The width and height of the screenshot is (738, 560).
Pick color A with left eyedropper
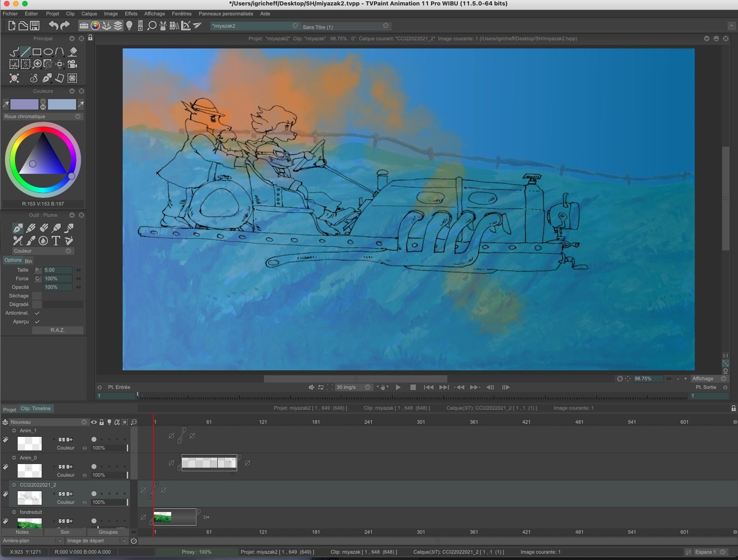pos(6,105)
